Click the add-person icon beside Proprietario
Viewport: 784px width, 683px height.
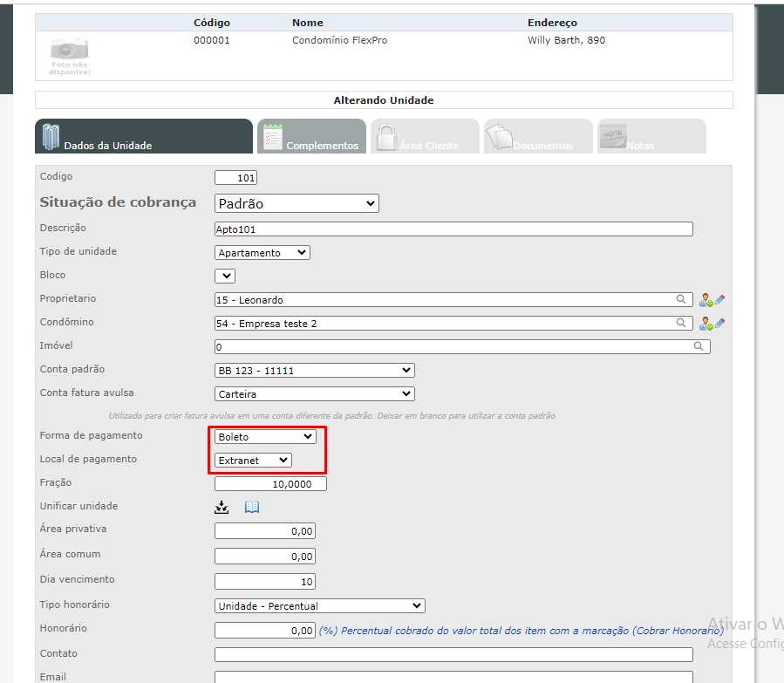706,300
